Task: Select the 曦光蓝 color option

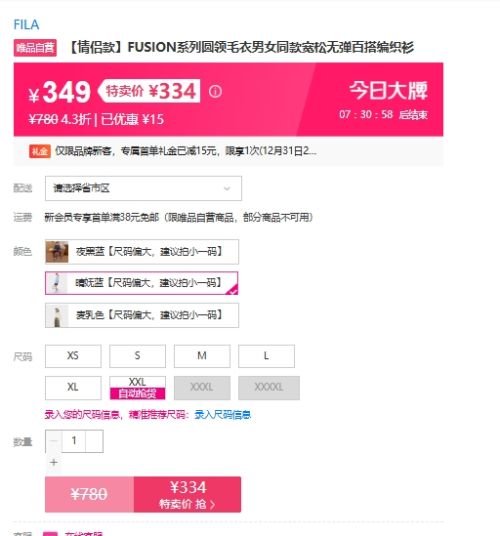Action: tap(141, 283)
